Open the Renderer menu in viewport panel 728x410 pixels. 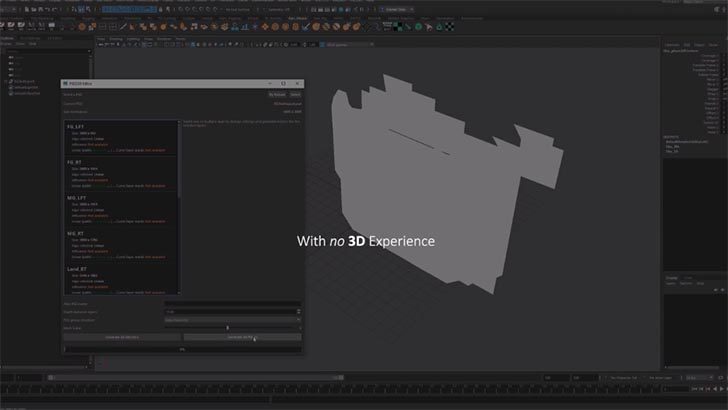(165, 39)
